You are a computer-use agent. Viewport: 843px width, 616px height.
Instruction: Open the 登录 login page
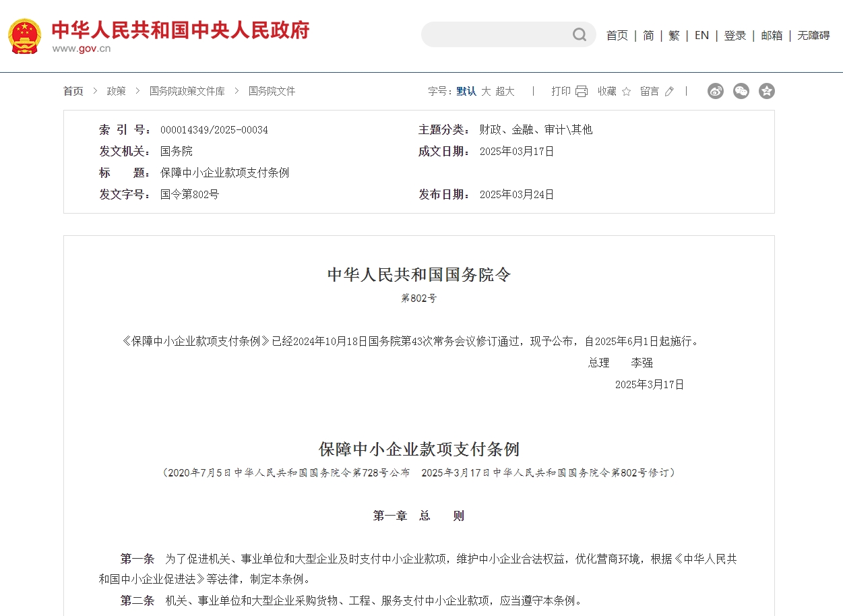735,35
